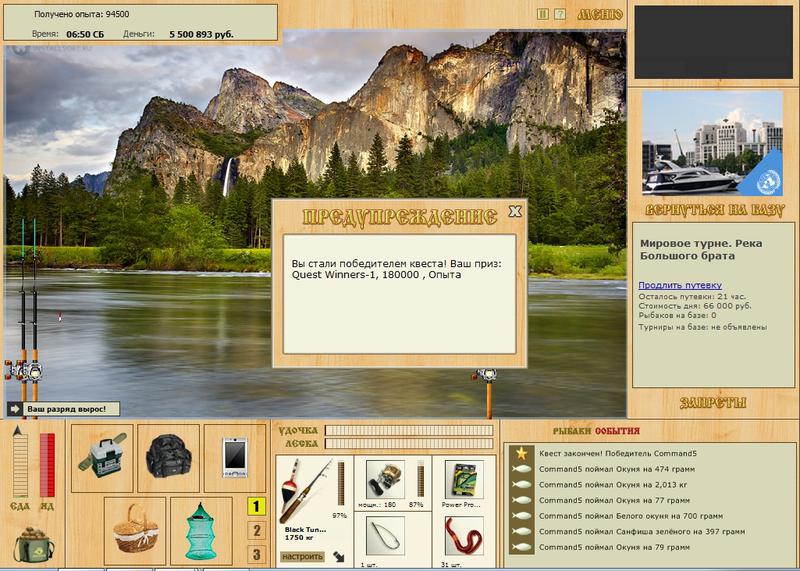This screenshot has width=800, height=571.
Task: Click the настроить tackle setup button
Action: tap(302, 556)
